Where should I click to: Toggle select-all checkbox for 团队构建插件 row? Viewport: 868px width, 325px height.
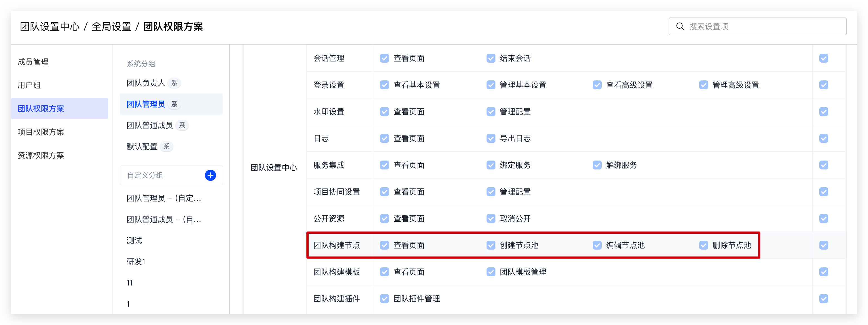[824, 299]
